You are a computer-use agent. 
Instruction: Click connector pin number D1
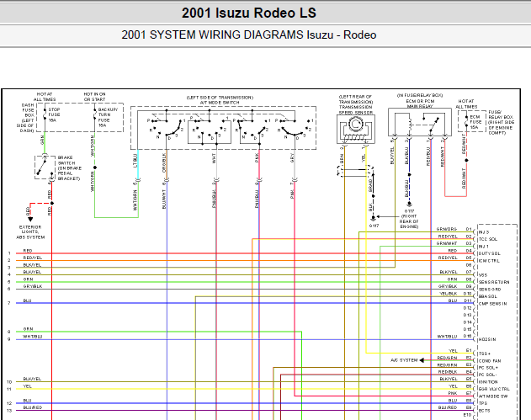(469, 229)
